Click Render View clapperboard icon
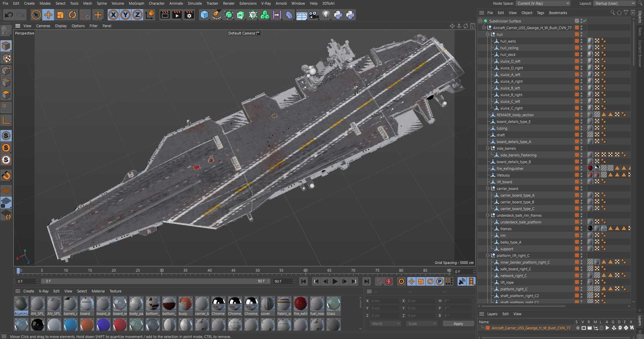Viewport: 644px width, 339px height. click(165, 15)
